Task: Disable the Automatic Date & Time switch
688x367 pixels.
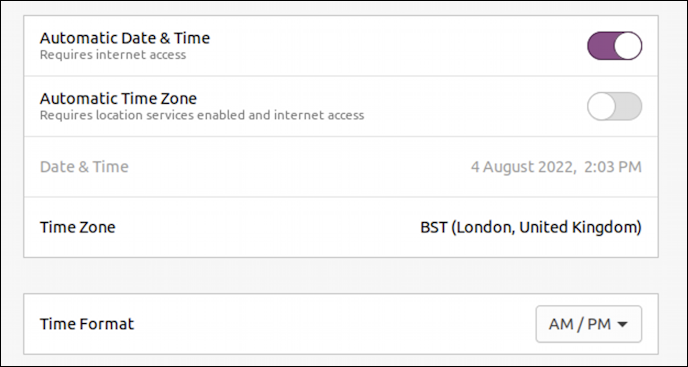Action: tap(614, 46)
